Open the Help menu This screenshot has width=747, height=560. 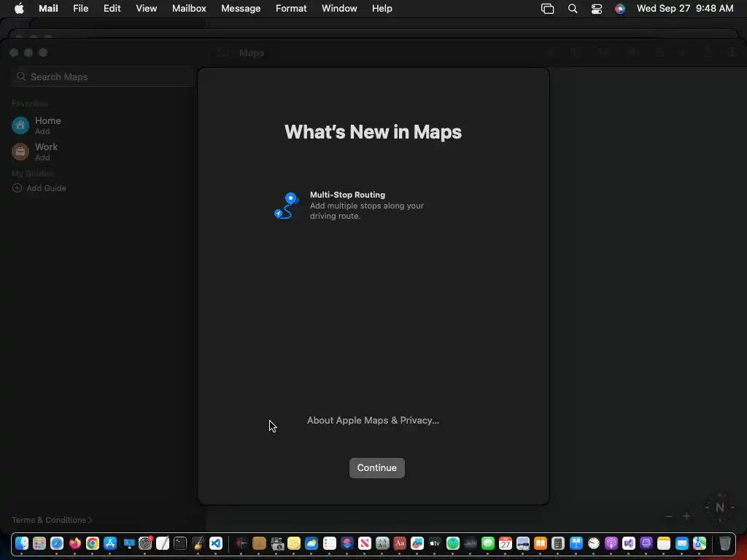tap(382, 8)
